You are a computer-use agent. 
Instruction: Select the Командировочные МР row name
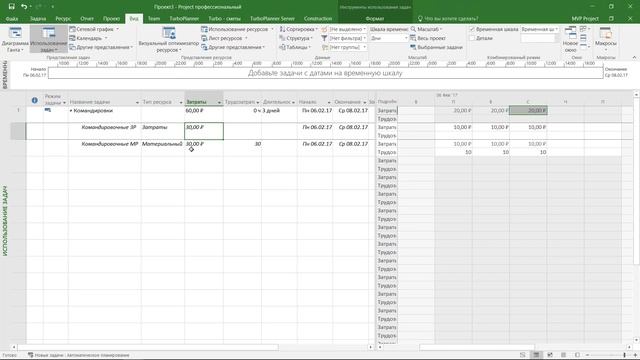(110, 144)
